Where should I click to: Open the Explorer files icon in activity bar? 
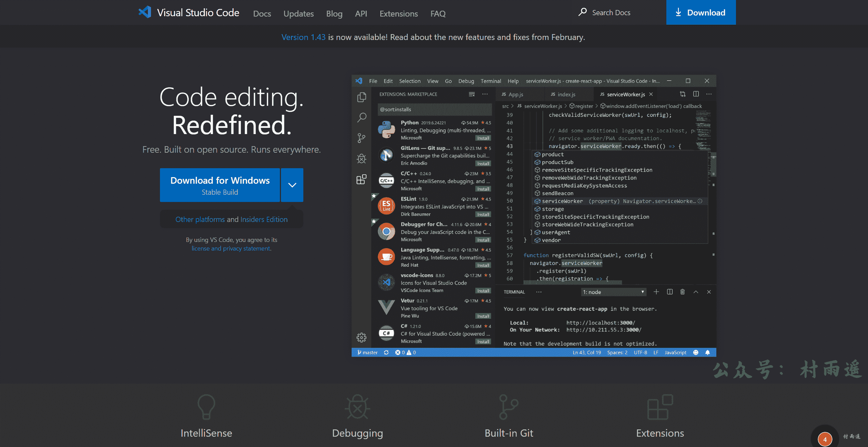(x=361, y=97)
